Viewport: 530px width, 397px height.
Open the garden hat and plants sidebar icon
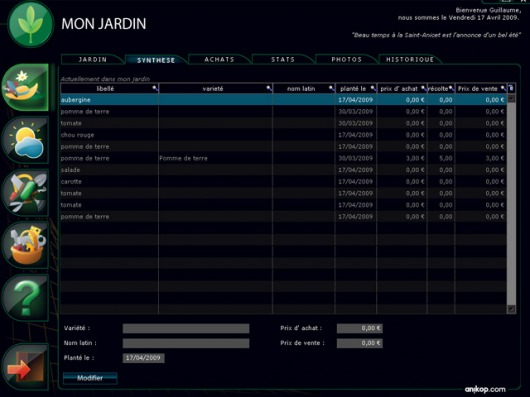(x=25, y=87)
